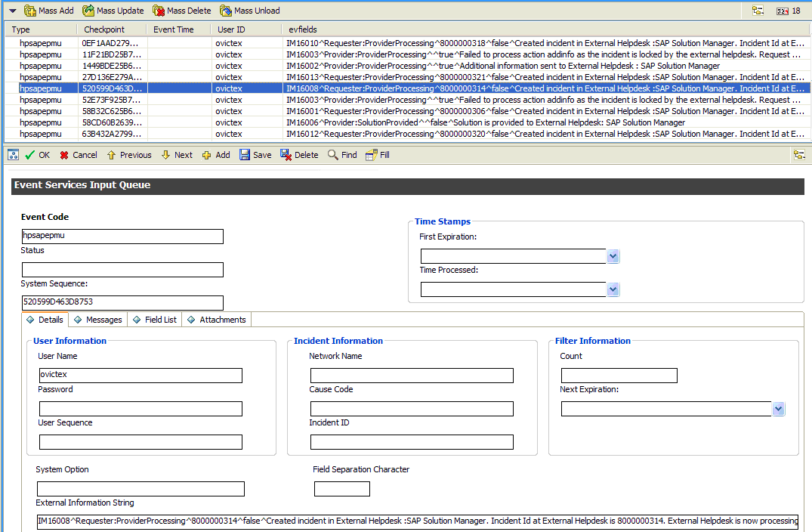Sort by the Type column header

point(41,29)
